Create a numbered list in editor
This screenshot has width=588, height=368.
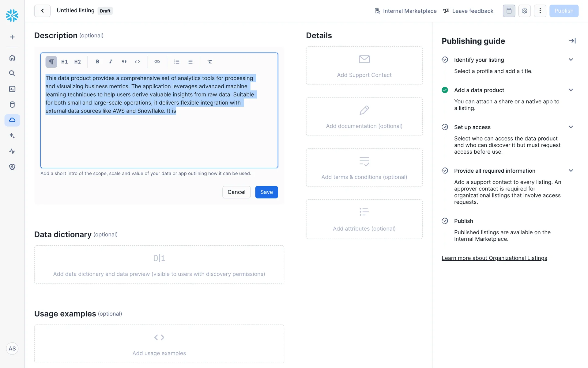click(177, 62)
